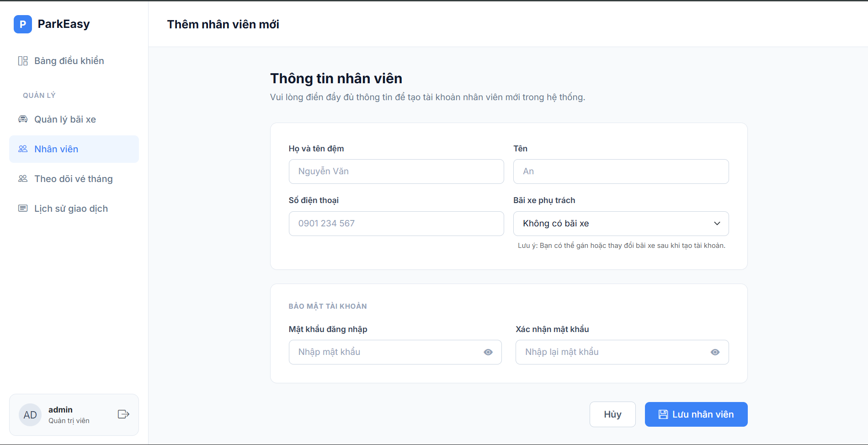Click the ParkEasy logo icon
This screenshot has height=445, width=868.
(23, 24)
